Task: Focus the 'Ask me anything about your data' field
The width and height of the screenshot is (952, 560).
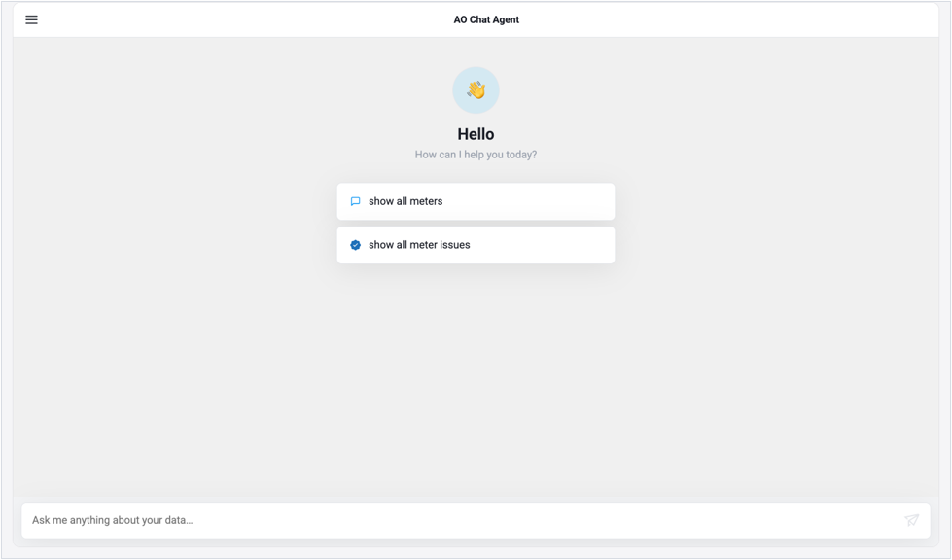Action: [x=476, y=520]
